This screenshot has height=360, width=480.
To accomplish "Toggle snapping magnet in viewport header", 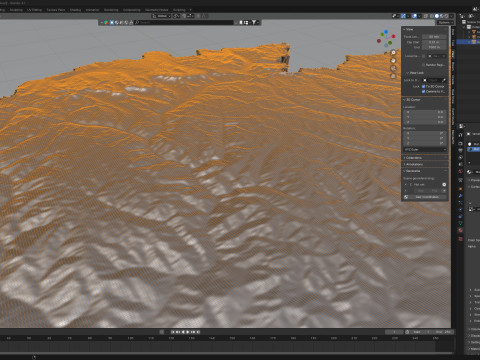I will (x=184, y=16).
